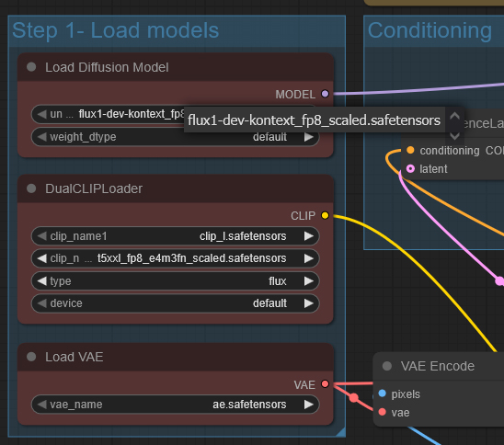Open the type dropdown showing flux

pyautogui.click(x=175, y=281)
